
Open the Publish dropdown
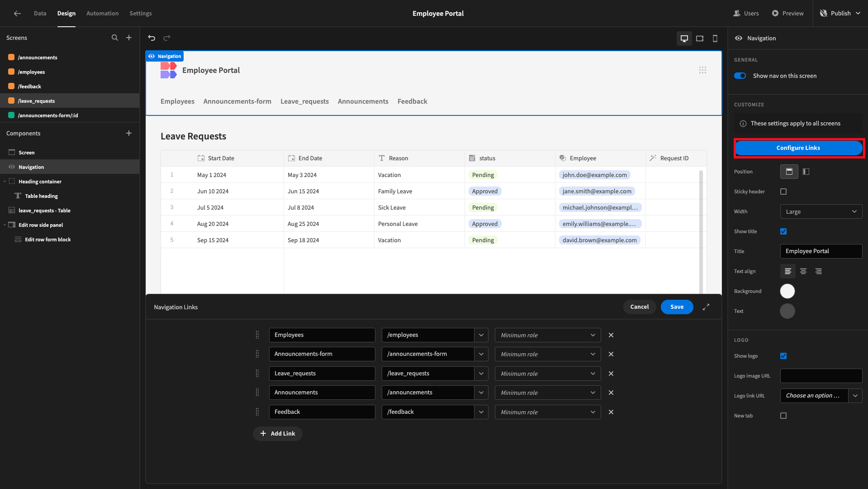click(841, 13)
